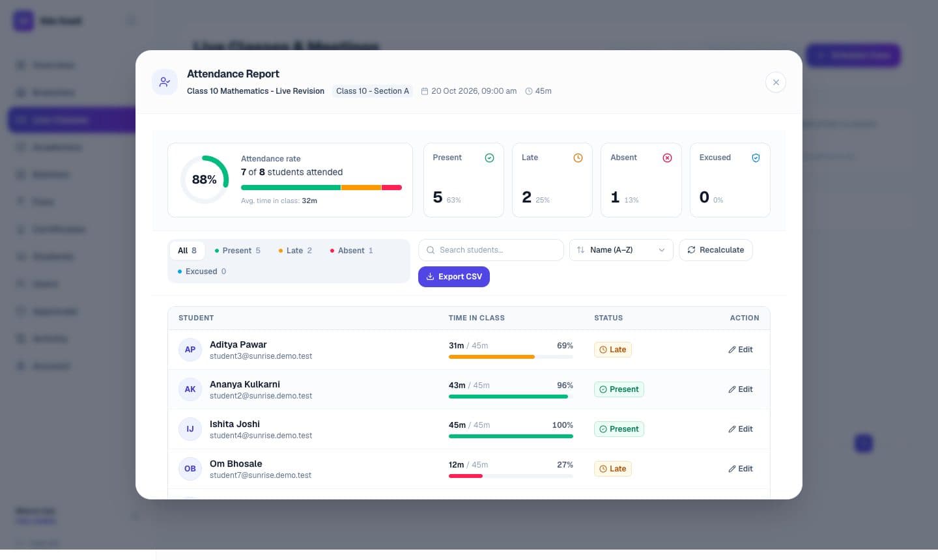Click the attendance report user icon
938x560 pixels.
point(165,82)
